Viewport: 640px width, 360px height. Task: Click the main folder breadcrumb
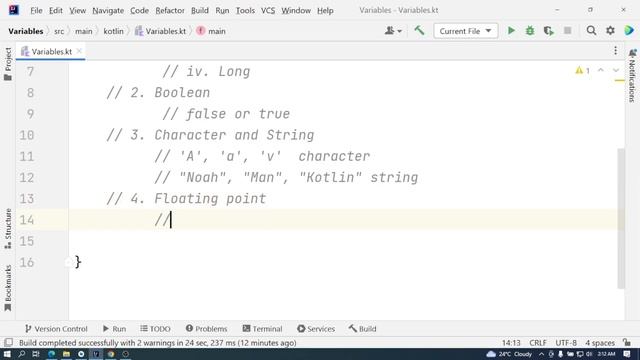[x=84, y=31]
